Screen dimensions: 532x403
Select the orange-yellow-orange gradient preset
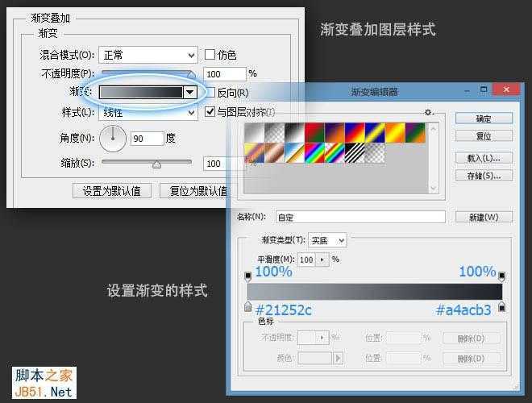395,133
